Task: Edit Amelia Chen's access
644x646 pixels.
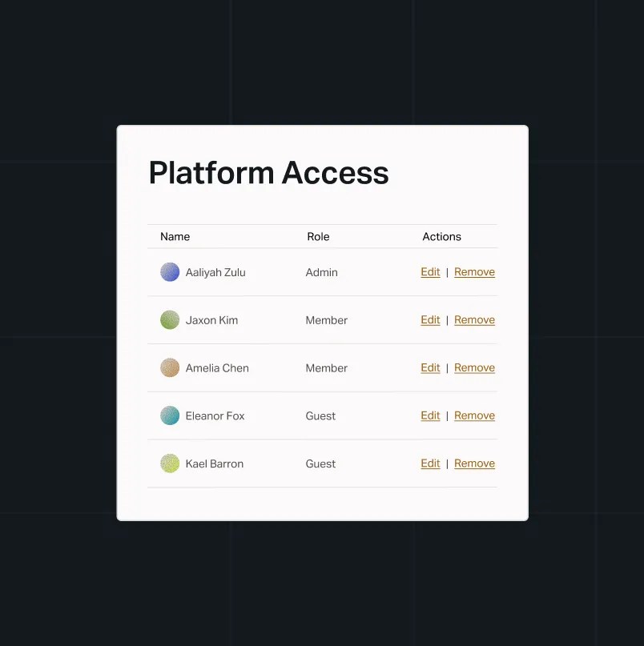Action: point(430,367)
